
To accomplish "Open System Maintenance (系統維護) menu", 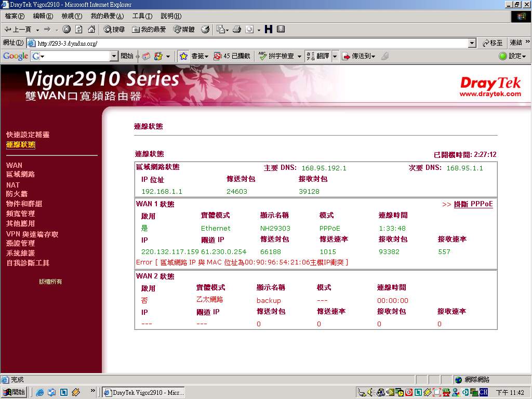I will 20,253.
